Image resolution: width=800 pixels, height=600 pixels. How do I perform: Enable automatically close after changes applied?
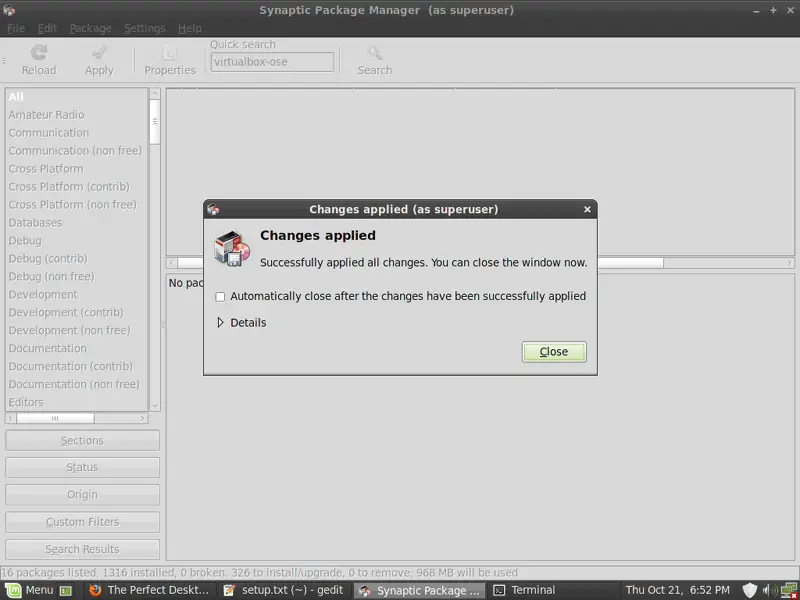(220, 296)
